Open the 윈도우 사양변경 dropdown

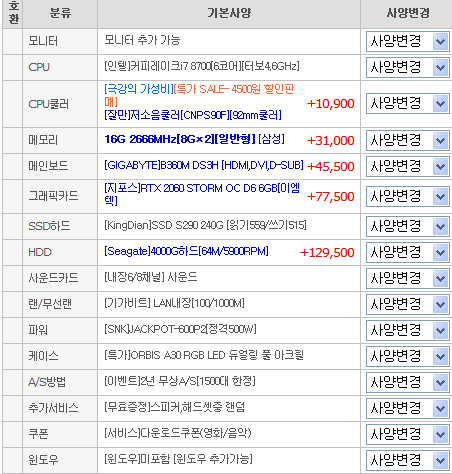coord(407,460)
